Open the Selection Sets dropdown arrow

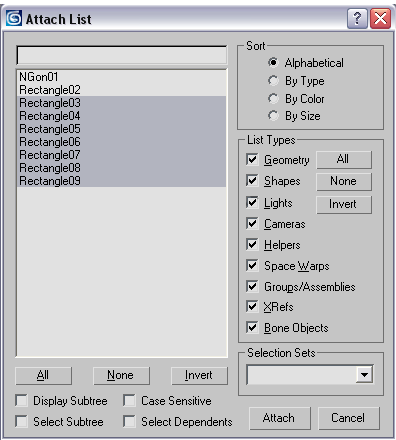pos(364,375)
